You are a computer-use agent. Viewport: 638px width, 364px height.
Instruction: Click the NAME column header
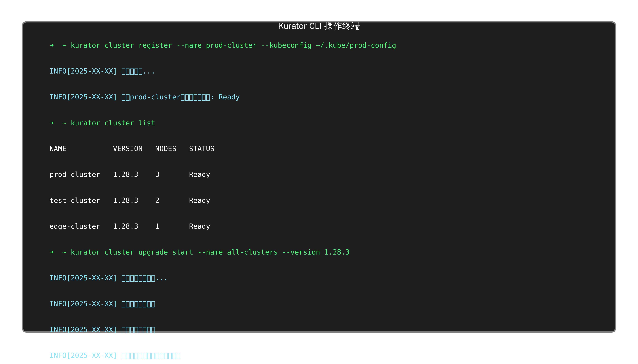[x=58, y=149]
